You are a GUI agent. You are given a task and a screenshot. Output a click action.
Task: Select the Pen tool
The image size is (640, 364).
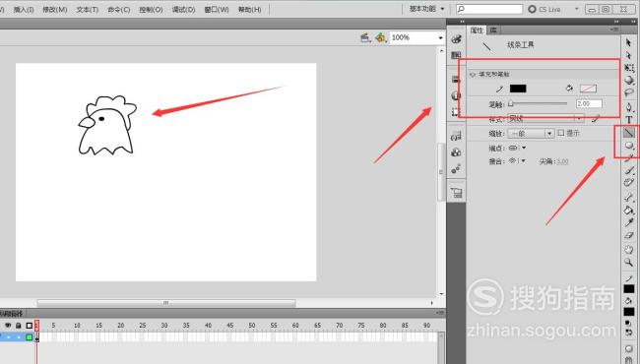[x=629, y=107]
